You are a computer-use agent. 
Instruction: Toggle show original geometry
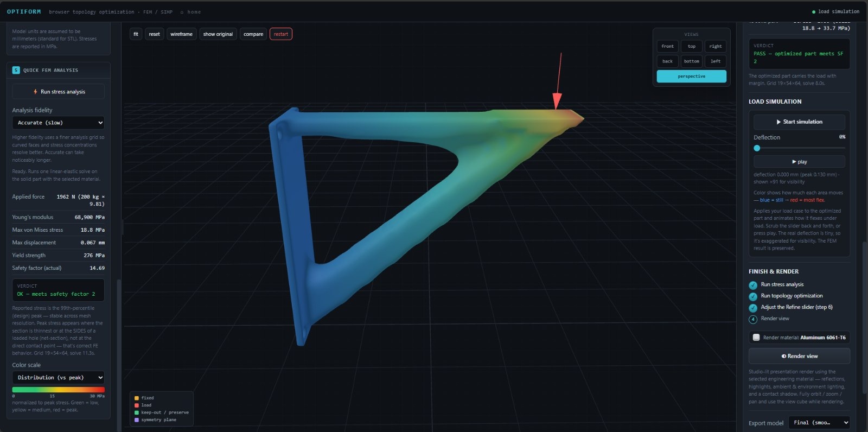(x=218, y=34)
